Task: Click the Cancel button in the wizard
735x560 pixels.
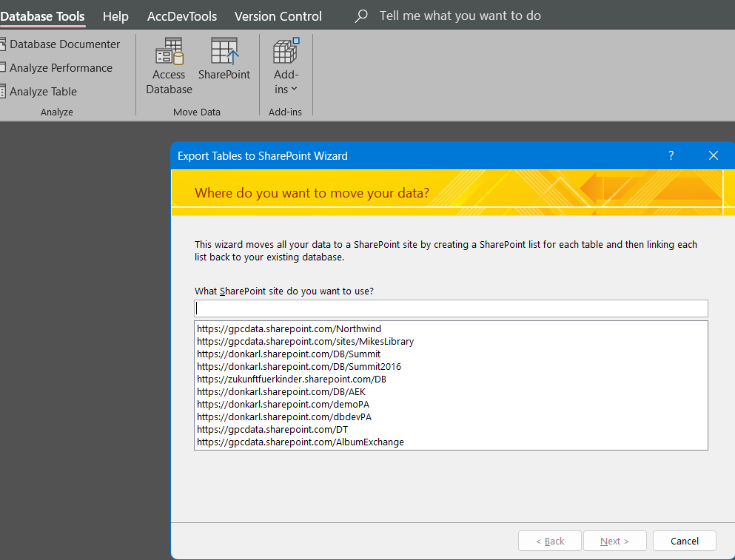Action: 685,542
